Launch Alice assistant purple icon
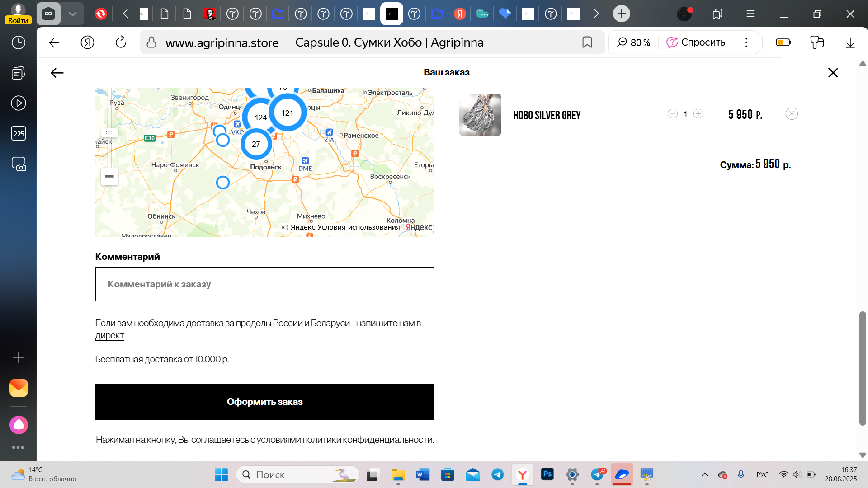The height and width of the screenshot is (488, 868). pyautogui.click(x=19, y=425)
